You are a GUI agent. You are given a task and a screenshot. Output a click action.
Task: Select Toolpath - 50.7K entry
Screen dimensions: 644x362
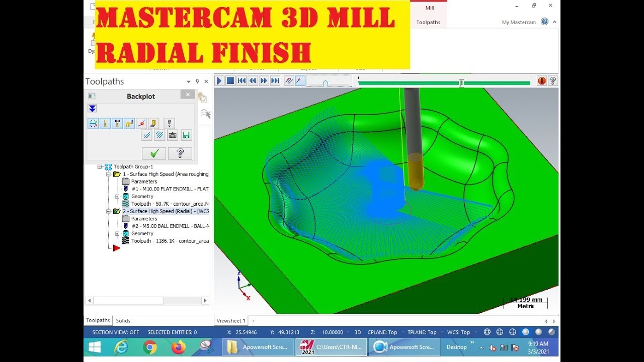coord(170,204)
